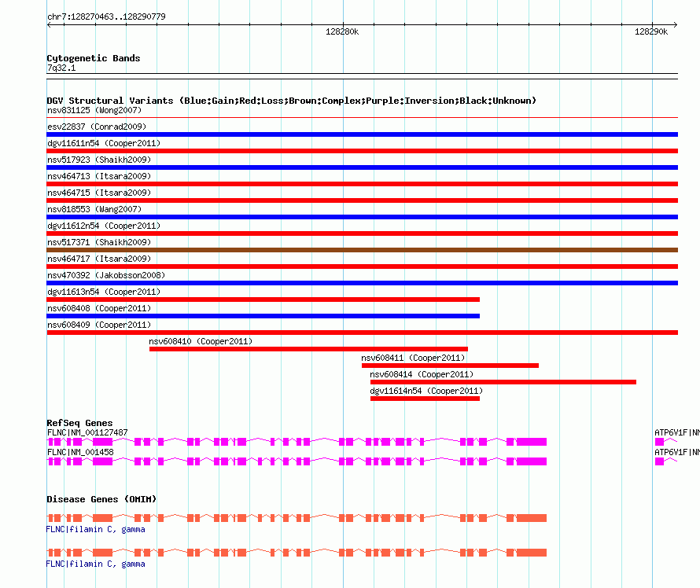Click the chr7:128270463..128290779 coordinate label
Screen dimensions: 700x588
pos(106,17)
